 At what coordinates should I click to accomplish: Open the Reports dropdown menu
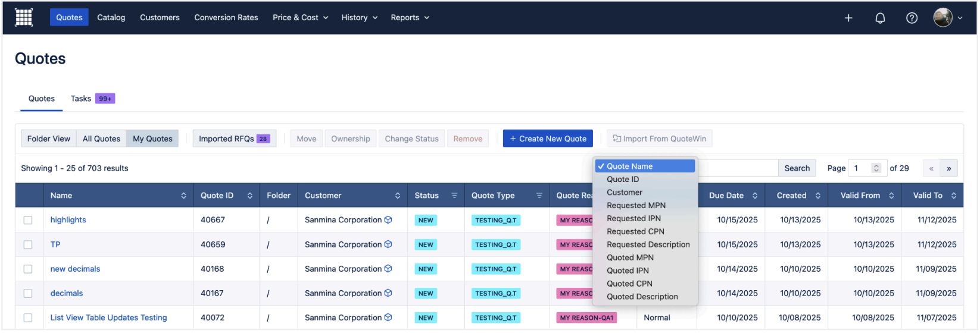point(410,18)
